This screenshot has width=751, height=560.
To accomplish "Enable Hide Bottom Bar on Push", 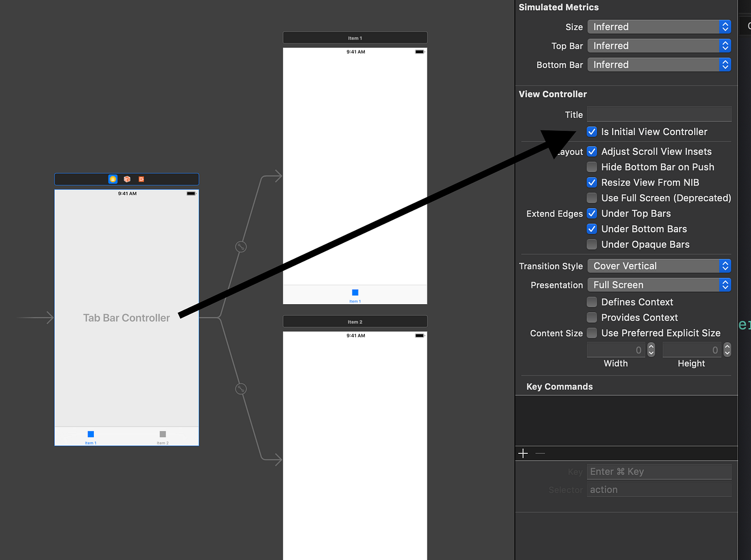I will [x=592, y=167].
